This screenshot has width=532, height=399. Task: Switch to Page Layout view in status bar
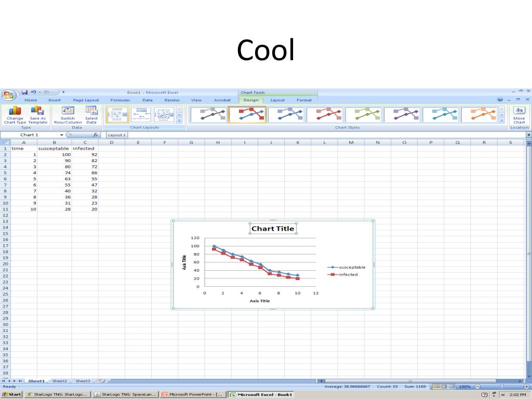[x=444, y=387]
